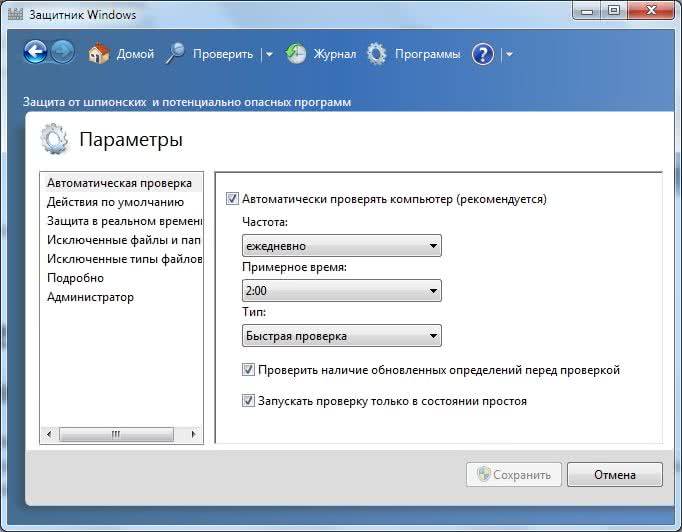Minimize the Защитник Windows window
The height and width of the screenshot is (532, 682).
tap(587, 10)
